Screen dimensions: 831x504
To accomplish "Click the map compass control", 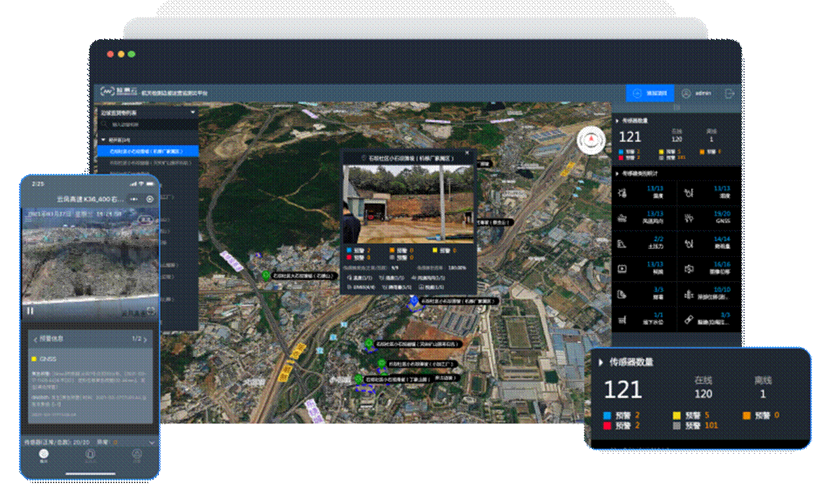I will [591, 140].
